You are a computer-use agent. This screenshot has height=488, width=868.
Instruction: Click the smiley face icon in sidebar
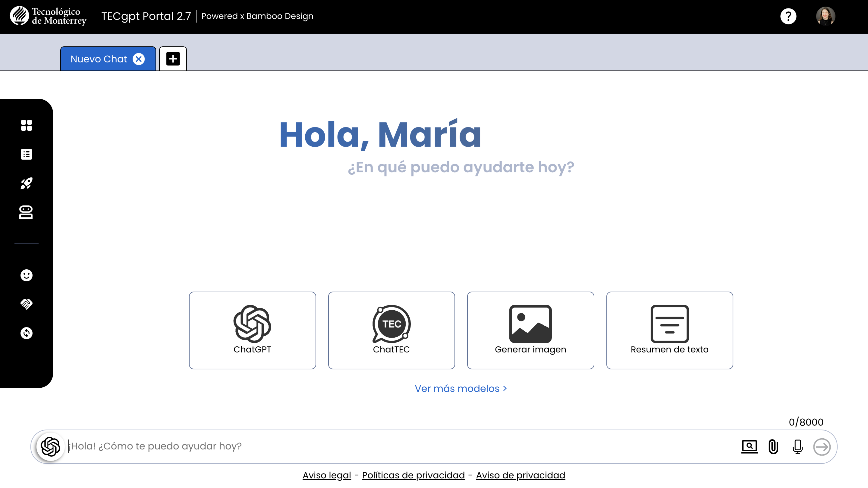tap(26, 275)
